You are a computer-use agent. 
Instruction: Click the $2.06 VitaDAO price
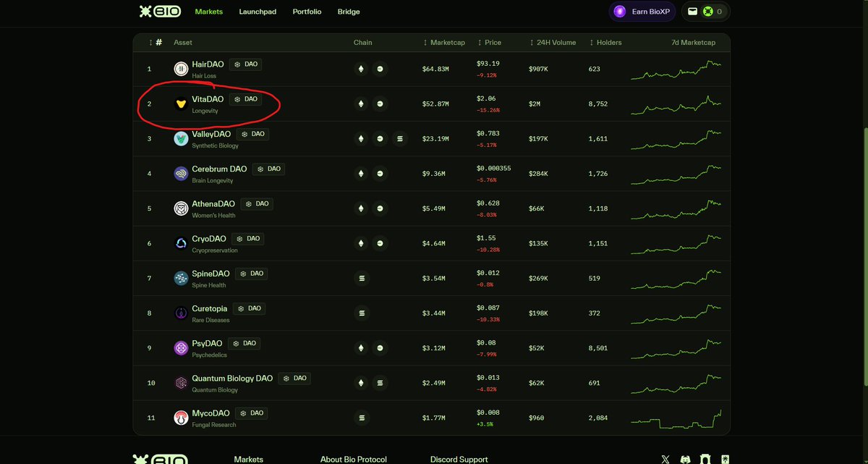[x=486, y=98]
